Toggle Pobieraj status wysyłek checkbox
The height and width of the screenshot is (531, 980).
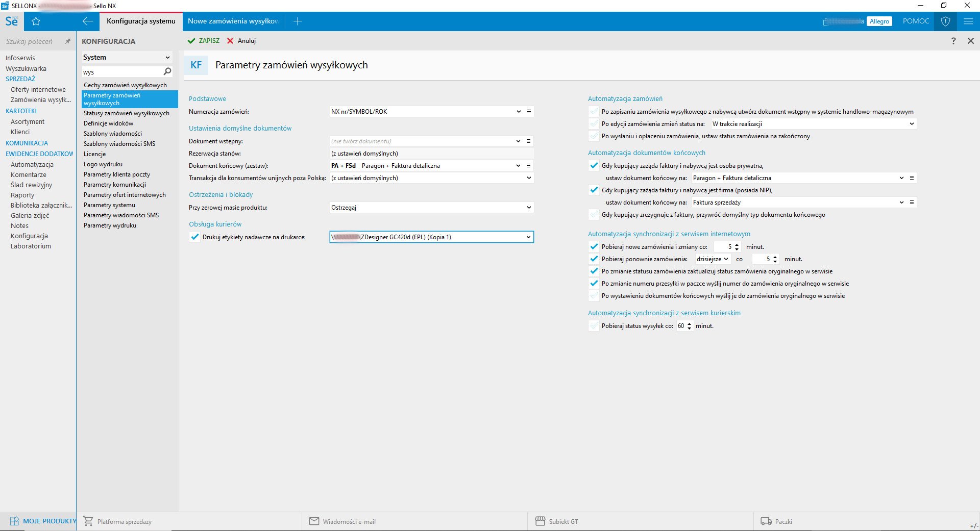click(x=594, y=326)
